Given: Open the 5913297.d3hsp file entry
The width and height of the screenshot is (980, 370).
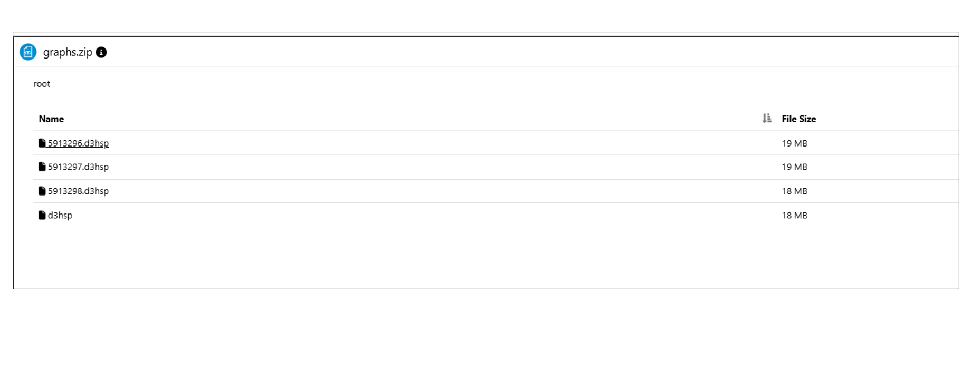Looking at the screenshot, I should (78, 167).
